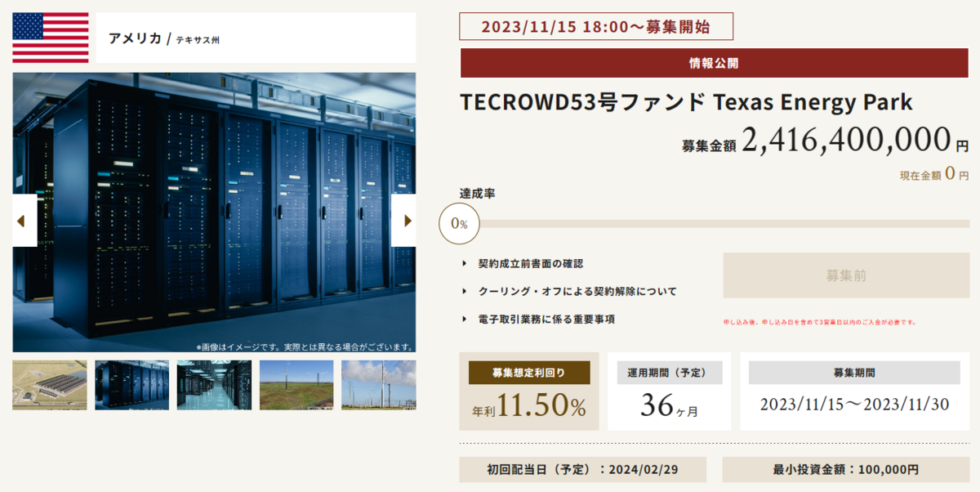This screenshot has width=980, height=492.
Task: Click 初回配当日（予定）：2024/02/29 box
Action: point(583,470)
